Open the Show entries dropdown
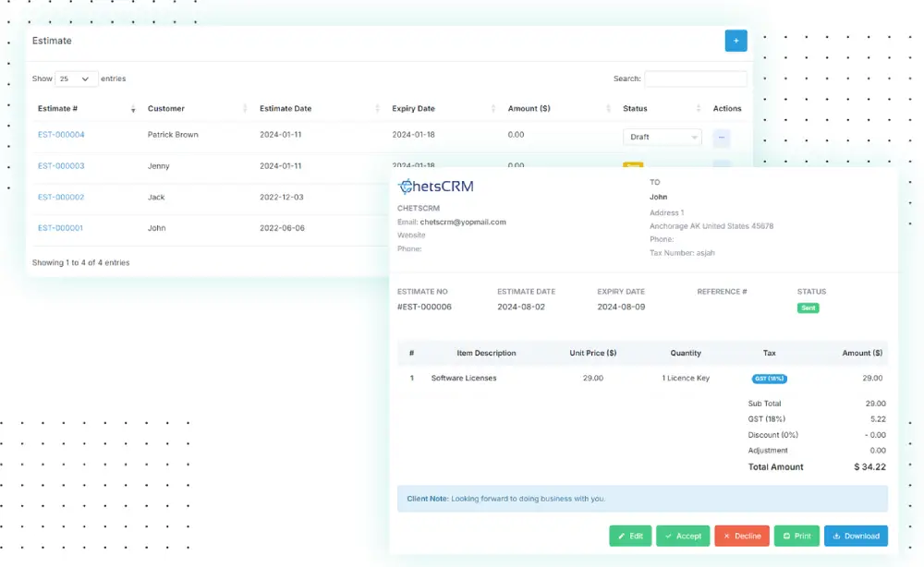Image resolution: width=924 pixels, height=567 pixels. [77, 78]
